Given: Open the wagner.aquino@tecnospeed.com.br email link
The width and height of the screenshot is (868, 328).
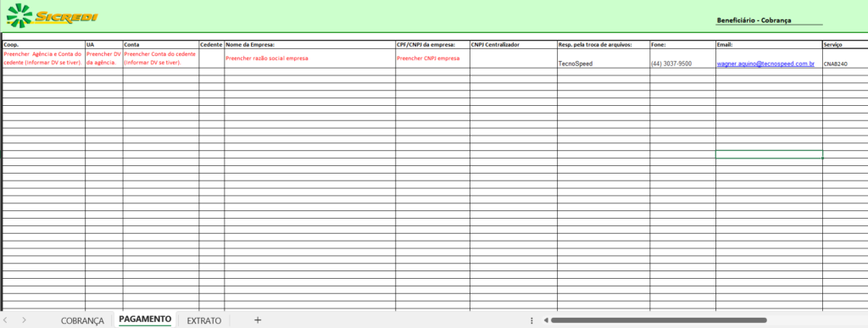Looking at the screenshot, I should point(765,64).
